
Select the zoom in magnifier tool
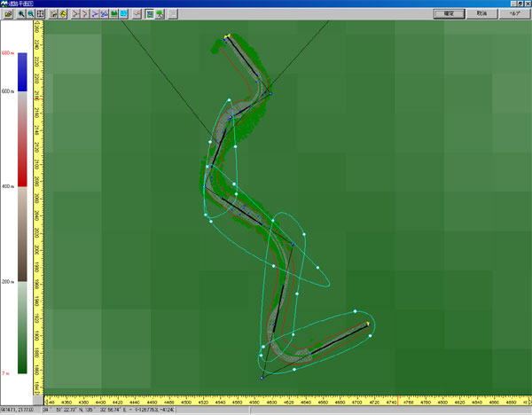coord(20,14)
